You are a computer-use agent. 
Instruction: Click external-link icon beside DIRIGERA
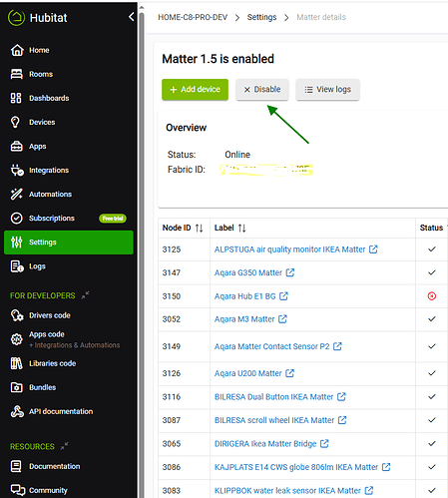pos(324,444)
